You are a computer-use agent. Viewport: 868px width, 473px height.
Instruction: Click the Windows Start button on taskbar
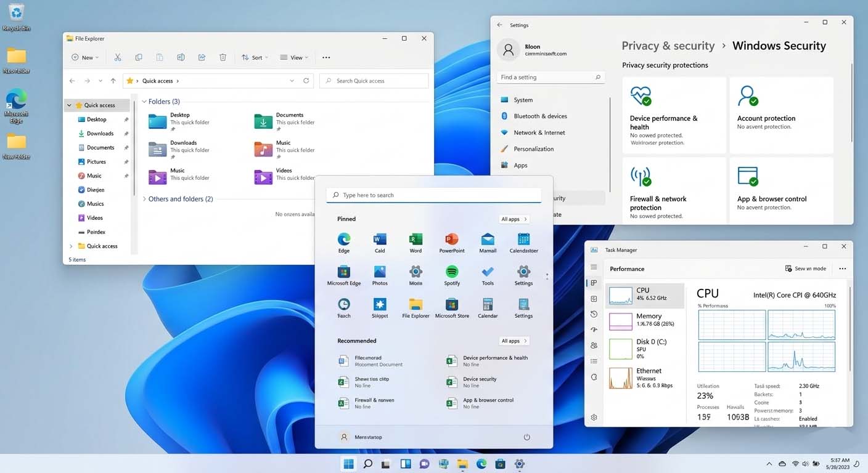[x=348, y=464]
